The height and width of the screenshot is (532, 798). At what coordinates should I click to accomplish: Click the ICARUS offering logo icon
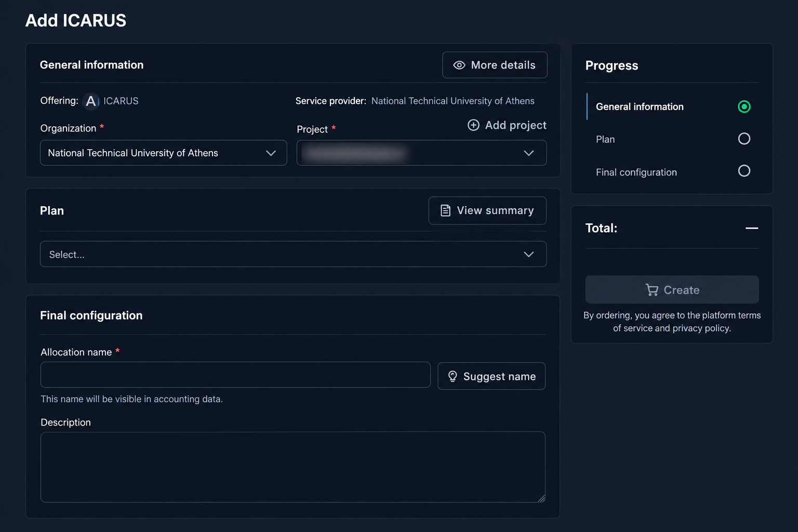91,101
